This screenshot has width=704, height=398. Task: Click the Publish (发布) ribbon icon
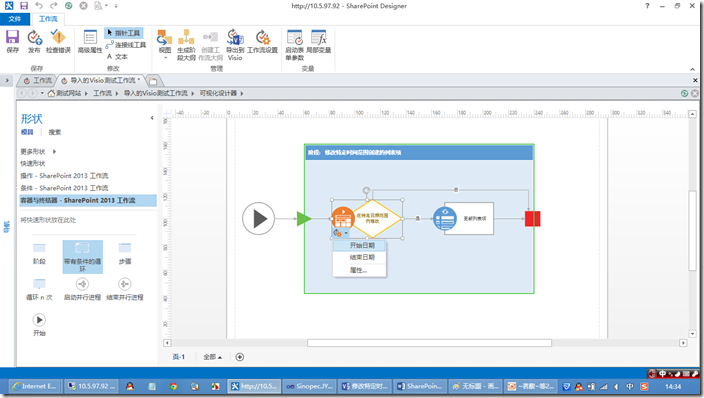click(x=34, y=41)
